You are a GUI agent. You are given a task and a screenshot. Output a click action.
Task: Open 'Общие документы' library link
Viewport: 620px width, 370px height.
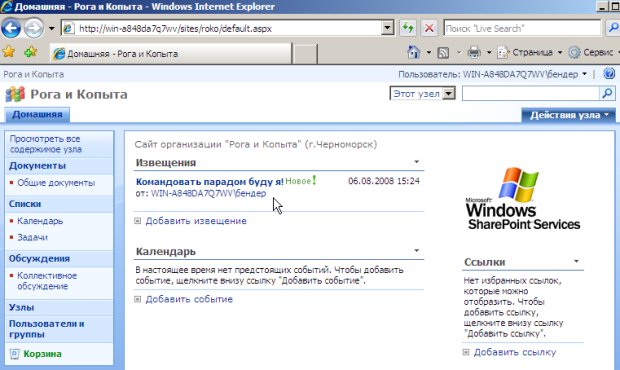point(56,183)
